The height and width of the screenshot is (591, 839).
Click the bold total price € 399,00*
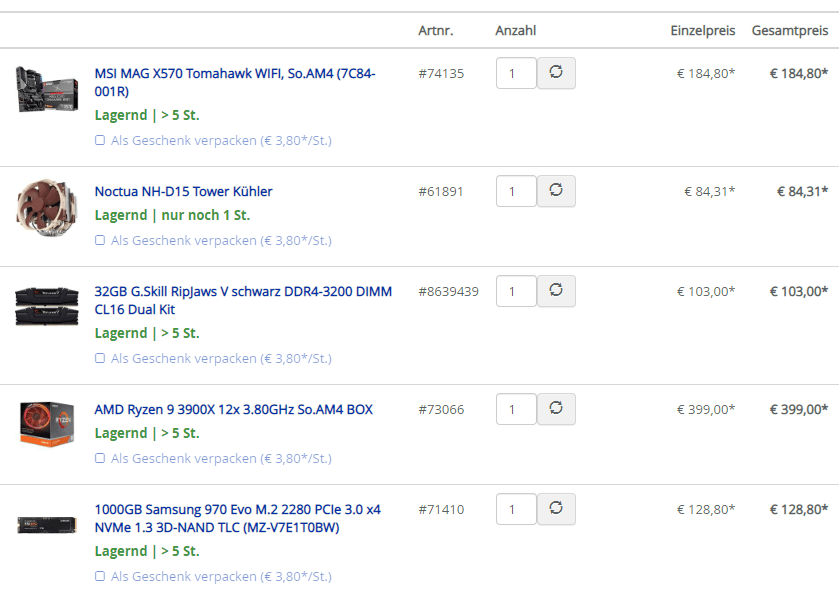pyautogui.click(x=798, y=410)
